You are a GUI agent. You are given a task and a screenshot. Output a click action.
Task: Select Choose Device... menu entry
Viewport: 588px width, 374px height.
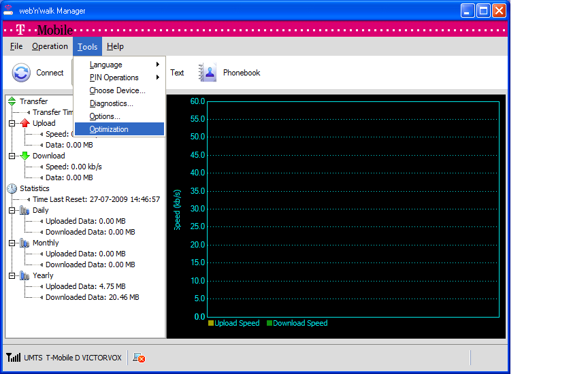tap(119, 90)
